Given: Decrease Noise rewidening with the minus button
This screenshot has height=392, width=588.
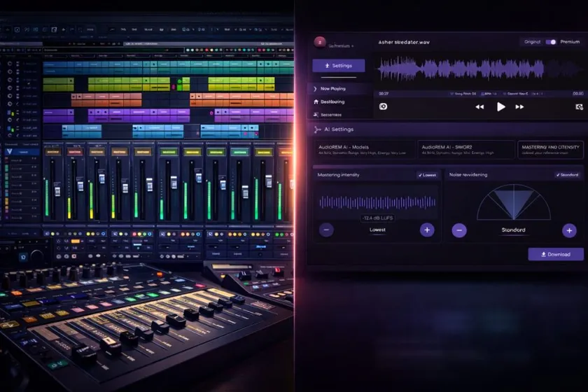Looking at the screenshot, I should pos(459,230).
